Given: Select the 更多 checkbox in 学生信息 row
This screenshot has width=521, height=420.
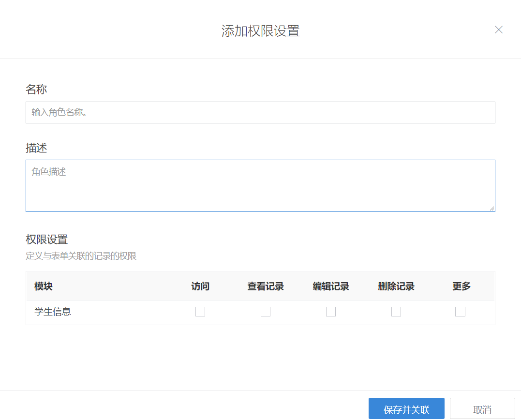Looking at the screenshot, I should pyautogui.click(x=460, y=312).
